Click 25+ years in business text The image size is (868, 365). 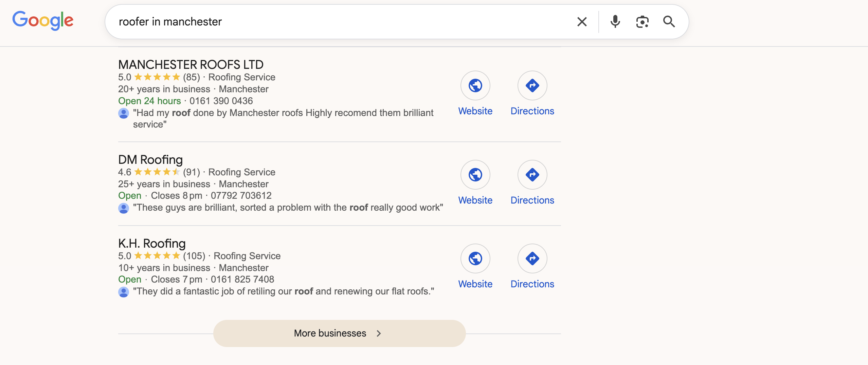coord(164,184)
